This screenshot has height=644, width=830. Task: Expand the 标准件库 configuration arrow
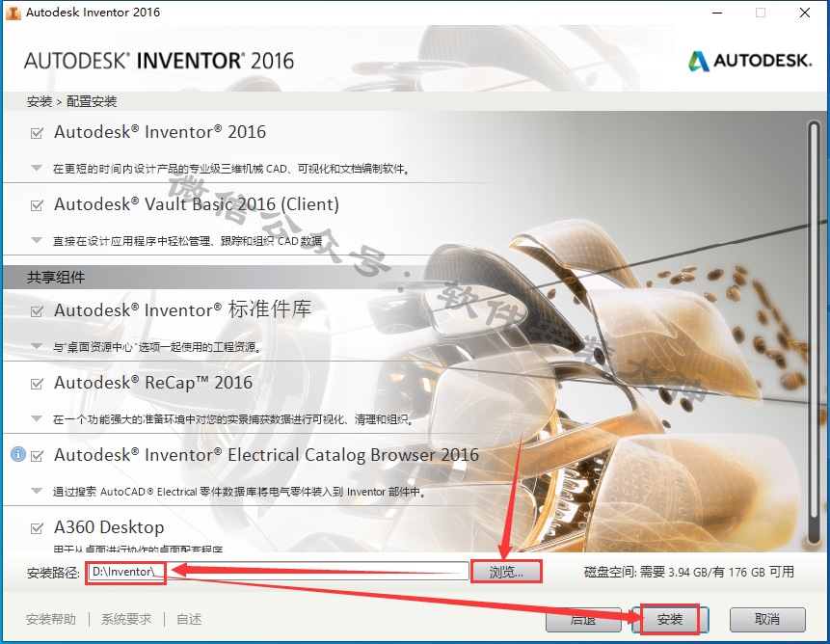click(x=37, y=346)
